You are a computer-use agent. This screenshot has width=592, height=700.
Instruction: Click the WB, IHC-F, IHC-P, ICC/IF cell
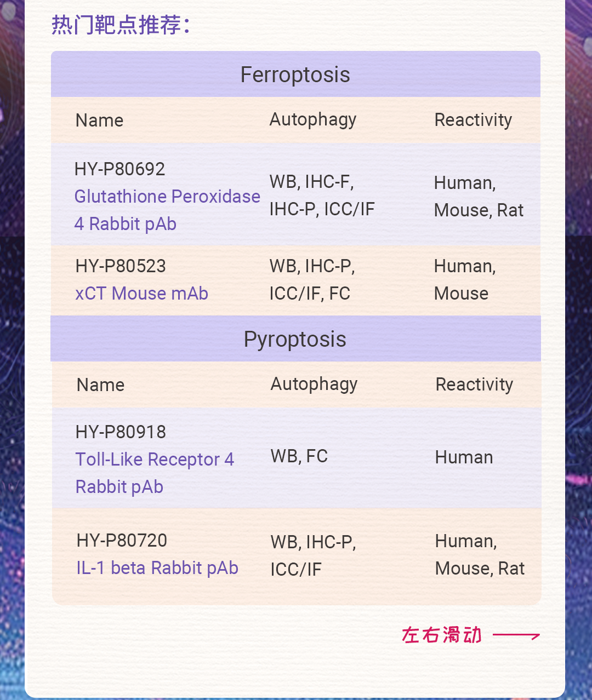point(322,196)
